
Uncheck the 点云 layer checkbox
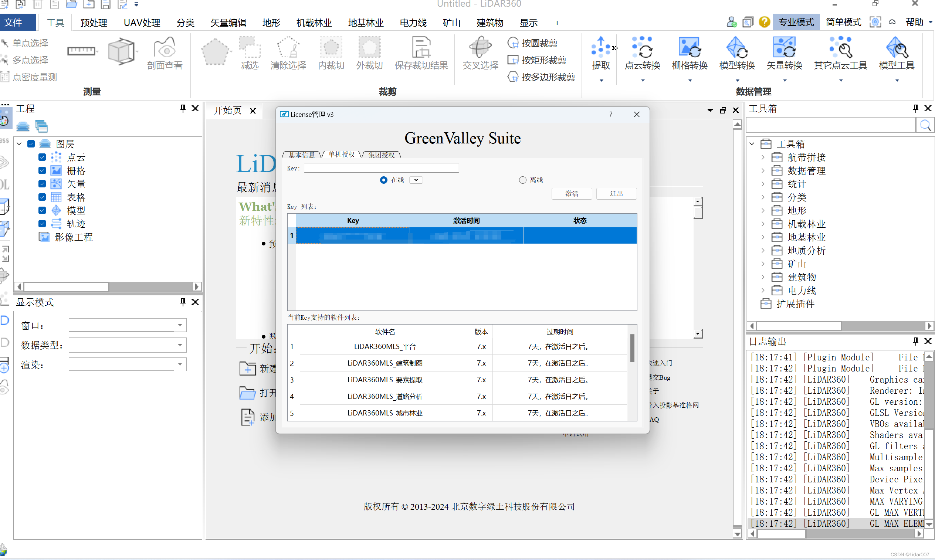[42, 157]
